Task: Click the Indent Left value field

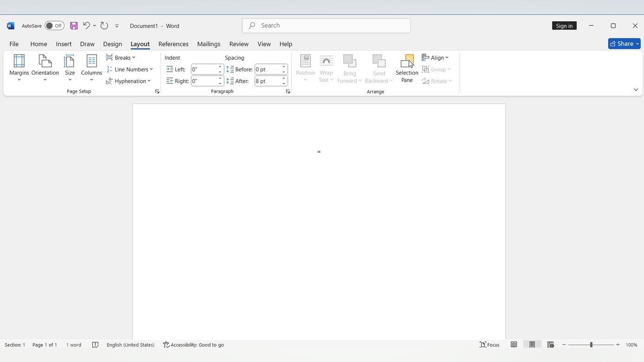Action: coord(204,69)
